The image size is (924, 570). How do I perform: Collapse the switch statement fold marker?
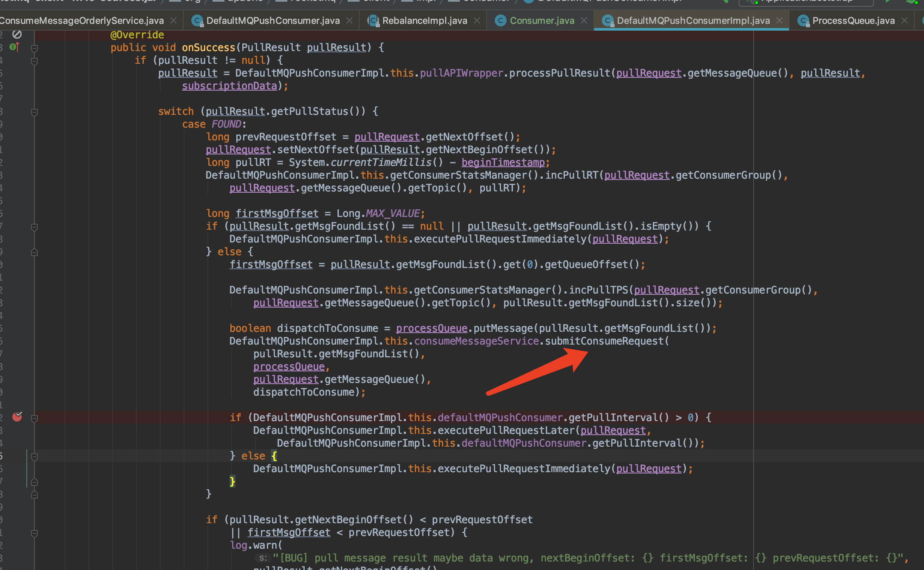[x=34, y=112]
